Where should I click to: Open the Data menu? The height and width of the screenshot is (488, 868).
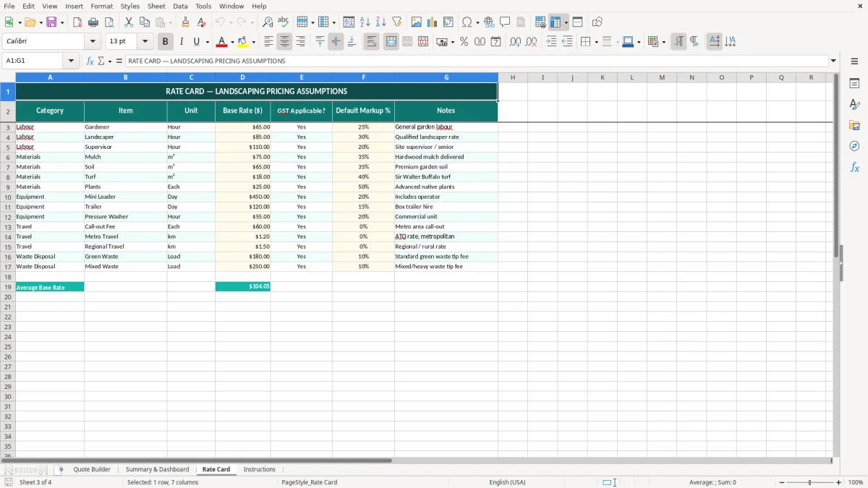(x=180, y=6)
